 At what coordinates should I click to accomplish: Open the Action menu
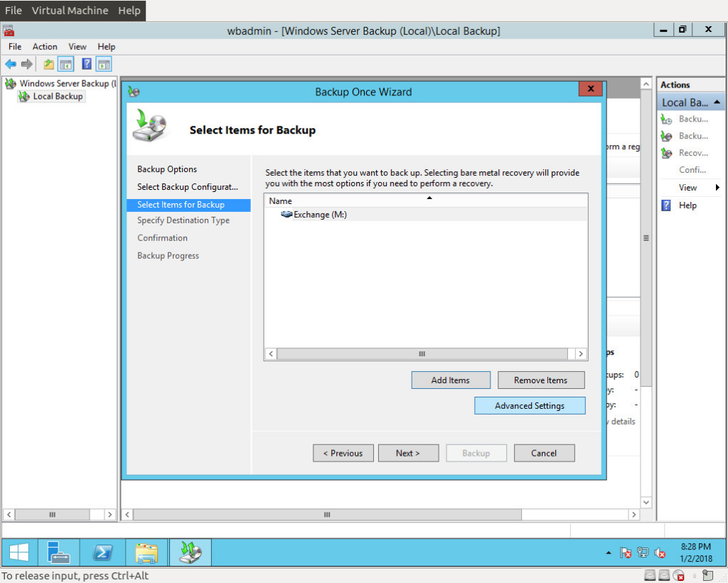(x=45, y=46)
